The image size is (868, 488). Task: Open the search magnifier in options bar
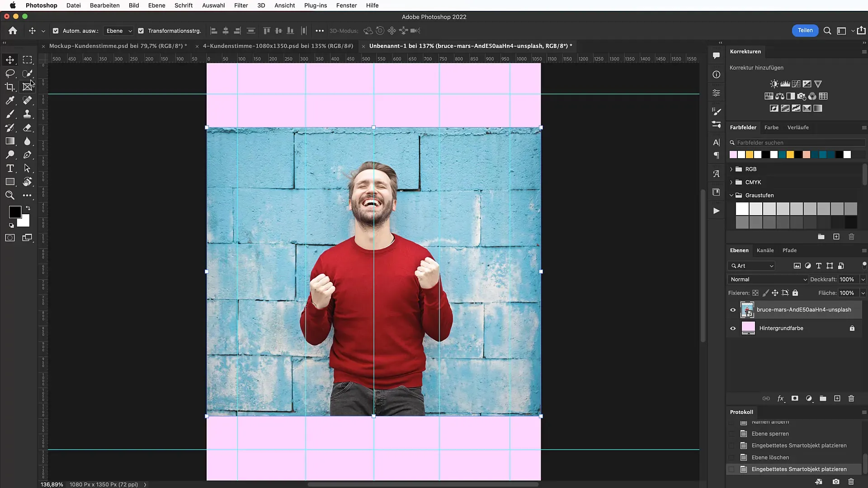pyautogui.click(x=827, y=31)
